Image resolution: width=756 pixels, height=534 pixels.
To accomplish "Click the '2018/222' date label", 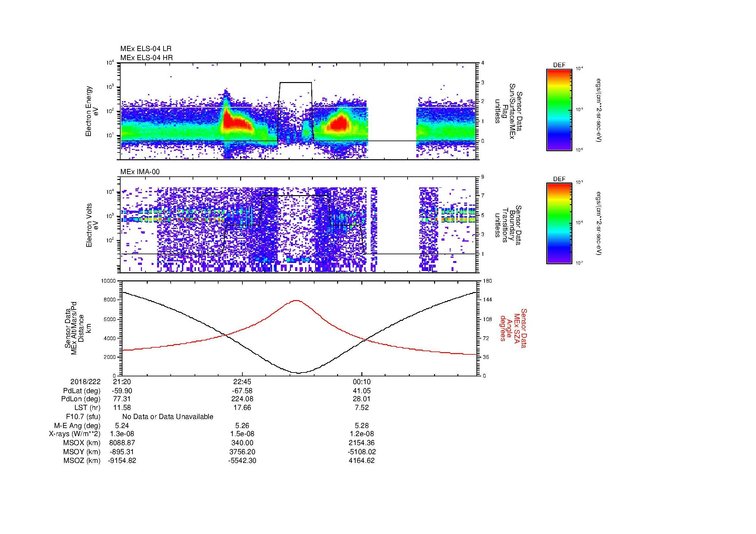I will pyautogui.click(x=85, y=382).
